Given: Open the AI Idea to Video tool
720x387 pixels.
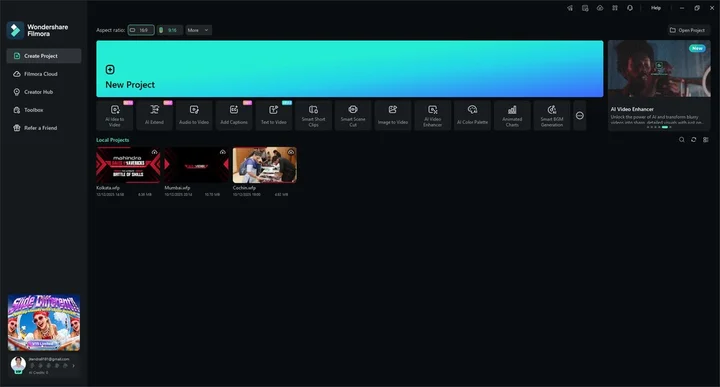Looking at the screenshot, I should point(114,115).
